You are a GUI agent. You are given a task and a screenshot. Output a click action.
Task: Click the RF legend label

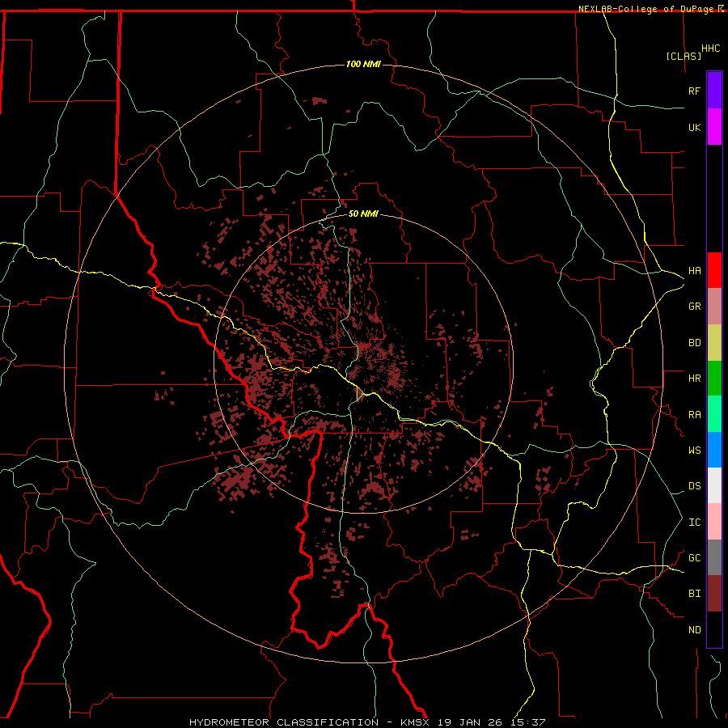(695, 91)
